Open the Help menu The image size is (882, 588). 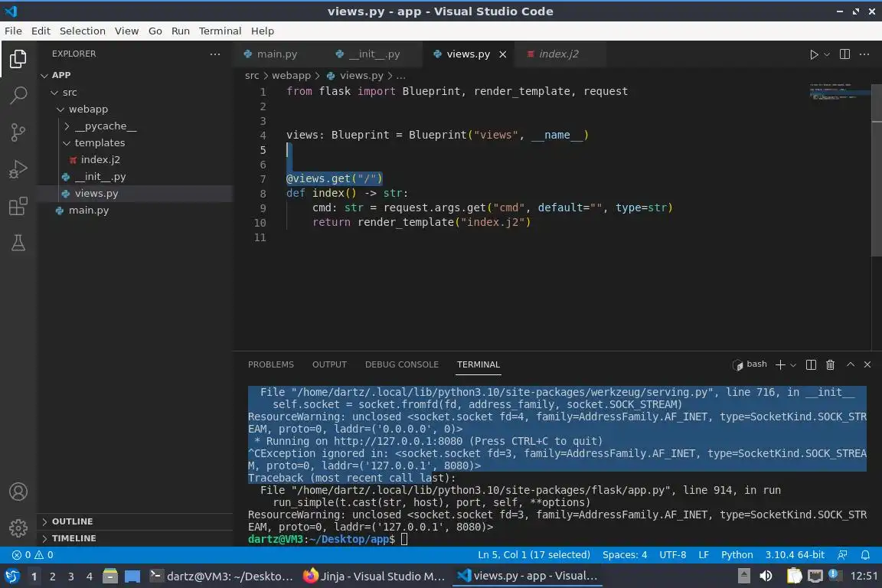262,31
